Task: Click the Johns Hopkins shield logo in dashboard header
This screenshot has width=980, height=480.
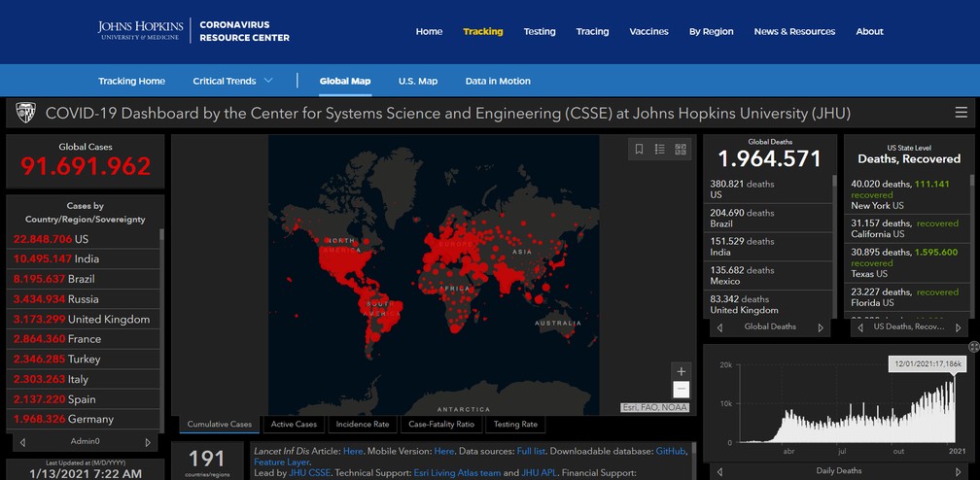Action: click(25, 113)
